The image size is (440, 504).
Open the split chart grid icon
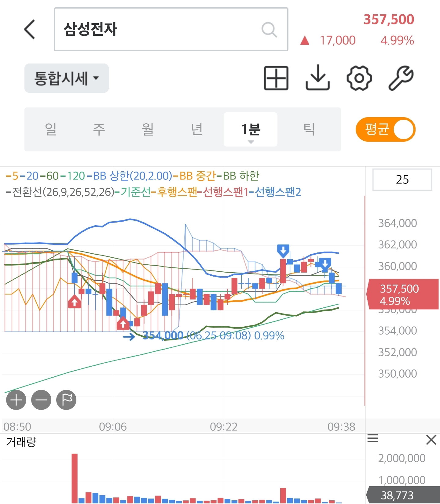276,78
